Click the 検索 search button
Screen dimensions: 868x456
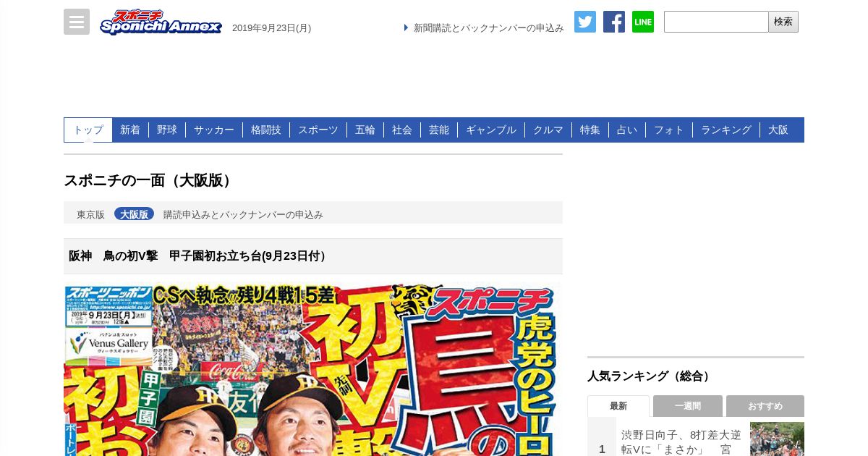(783, 22)
